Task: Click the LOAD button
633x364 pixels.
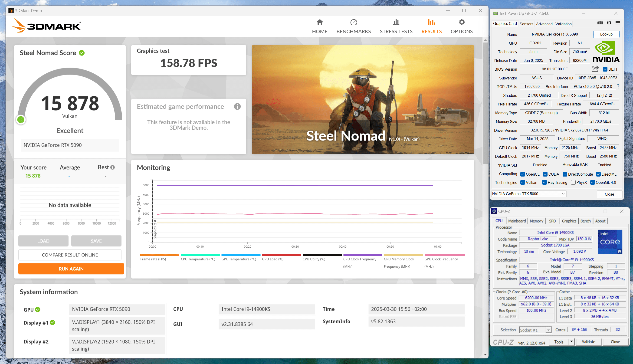Action: 43,241
